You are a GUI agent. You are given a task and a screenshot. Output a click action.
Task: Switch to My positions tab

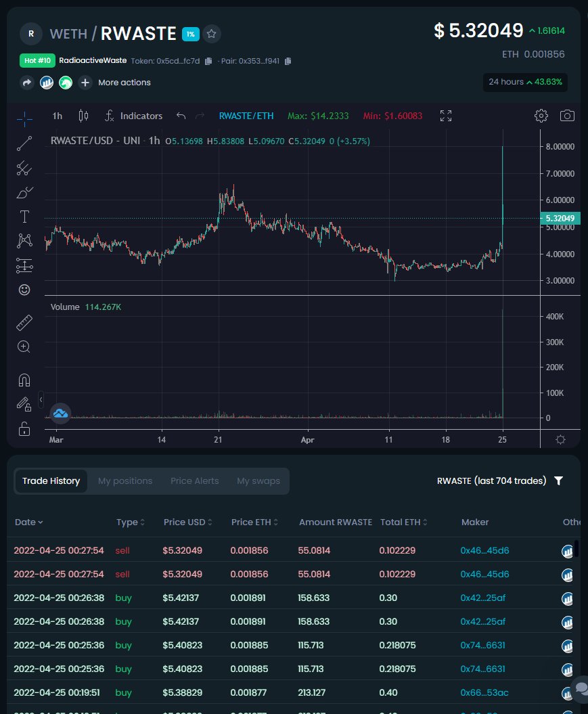point(125,481)
